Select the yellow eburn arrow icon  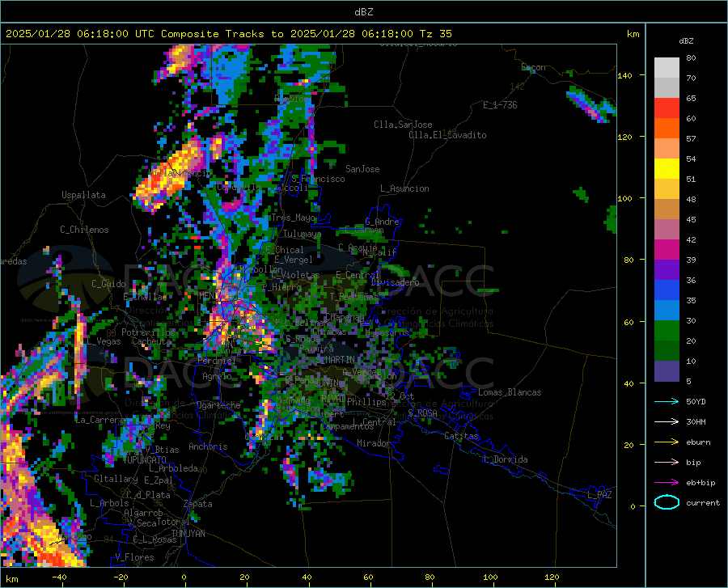tap(667, 442)
